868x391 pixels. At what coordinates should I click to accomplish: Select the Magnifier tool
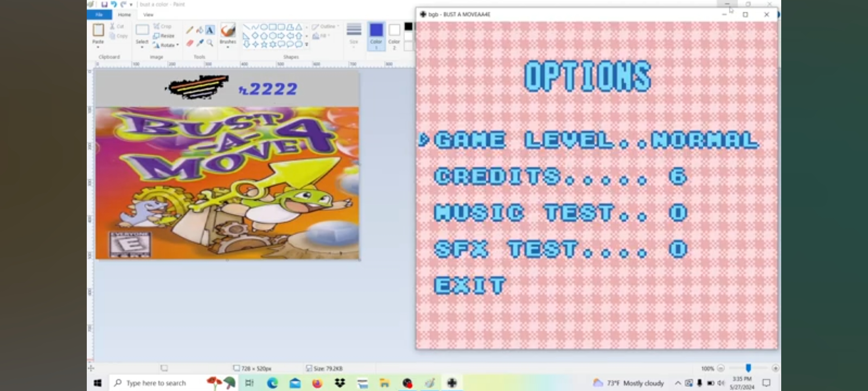tap(210, 43)
